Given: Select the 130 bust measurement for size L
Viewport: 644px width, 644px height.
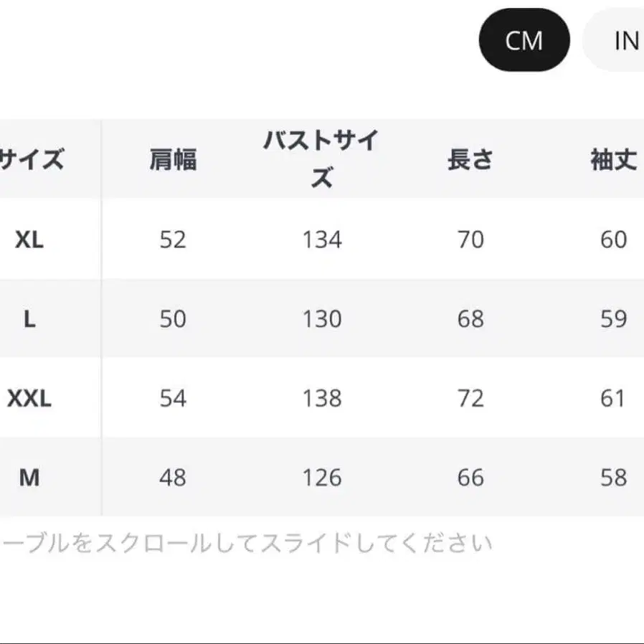Looking at the screenshot, I should pos(323,319).
